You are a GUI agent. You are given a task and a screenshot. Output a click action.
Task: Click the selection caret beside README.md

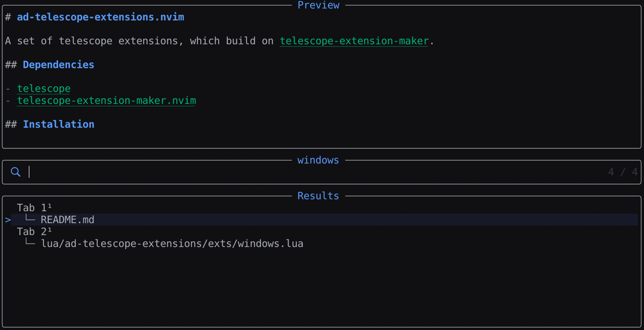(8, 220)
